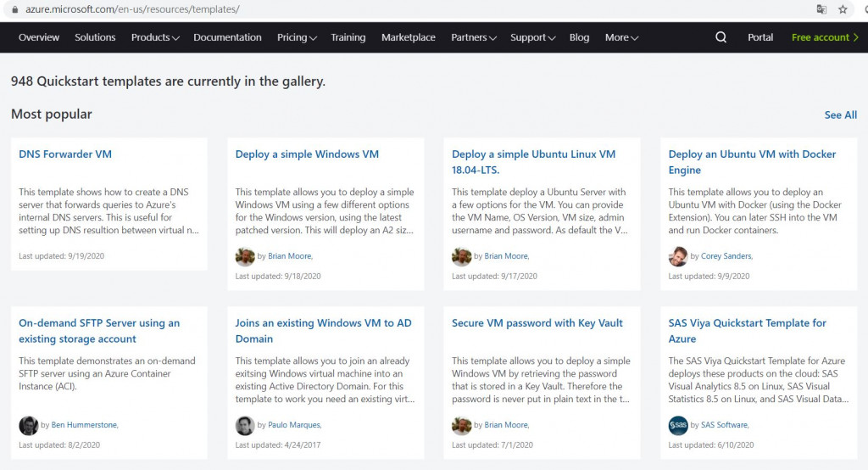The height and width of the screenshot is (470, 868).
Task: Click the Free account button
Action: [825, 37]
